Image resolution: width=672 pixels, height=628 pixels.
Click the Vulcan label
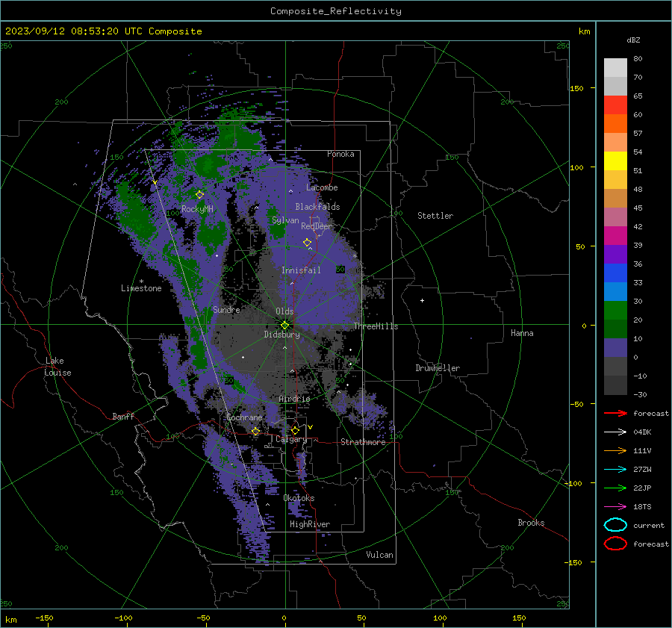click(379, 555)
